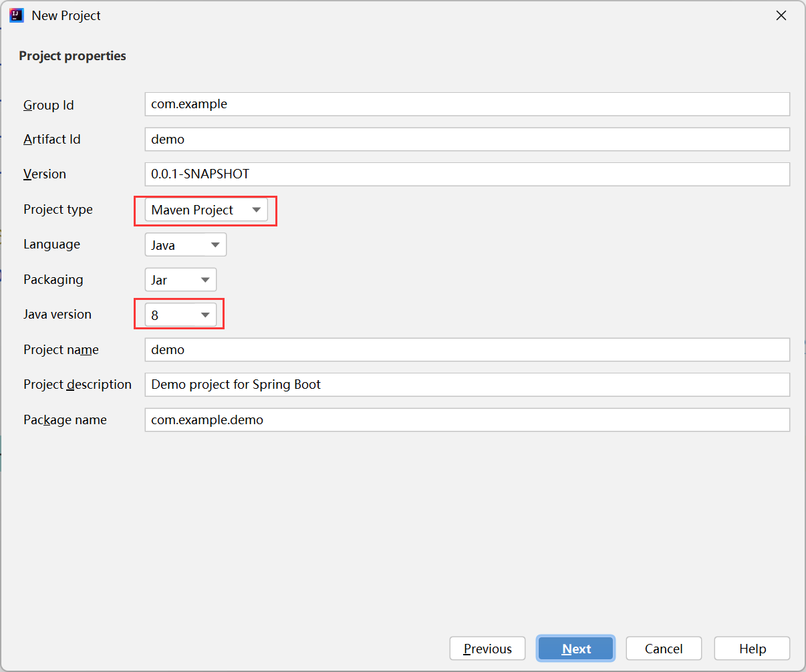Image resolution: width=806 pixels, height=672 pixels.
Task: Click the Group Id input field
Action: 467,104
